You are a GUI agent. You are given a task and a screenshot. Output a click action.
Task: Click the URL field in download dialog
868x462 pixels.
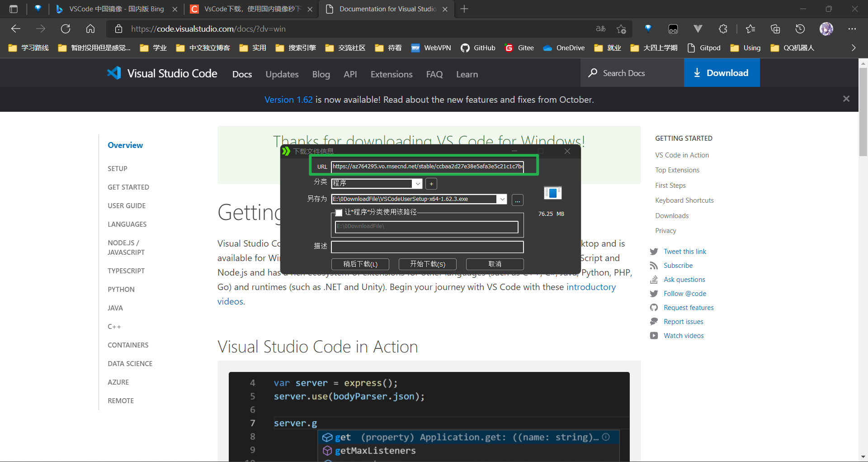(x=428, y=167)
